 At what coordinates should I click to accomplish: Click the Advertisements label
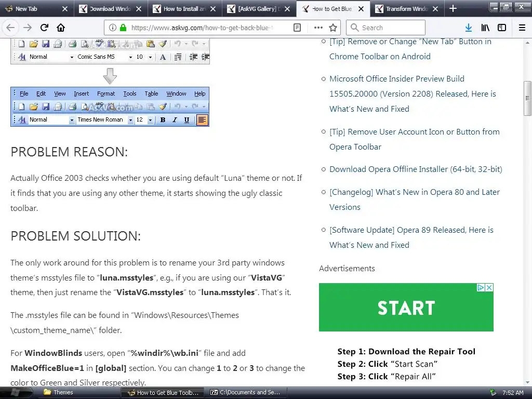(x=347, y=269)
